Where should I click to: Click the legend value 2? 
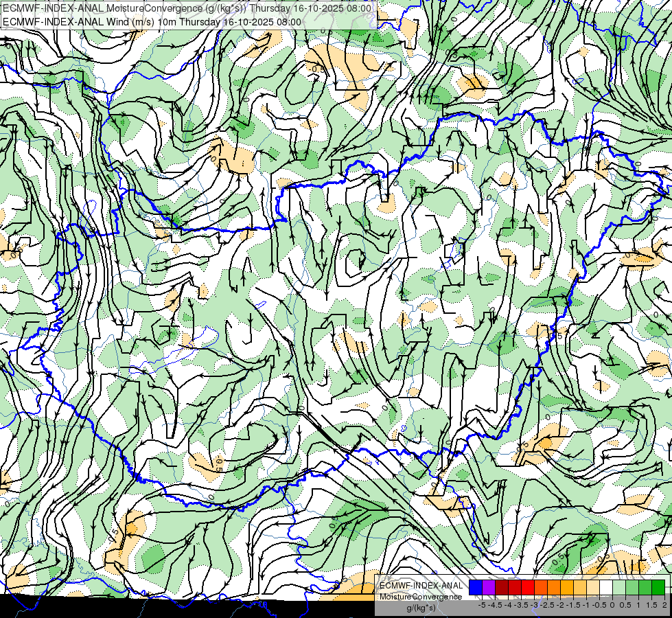[664, 605]
